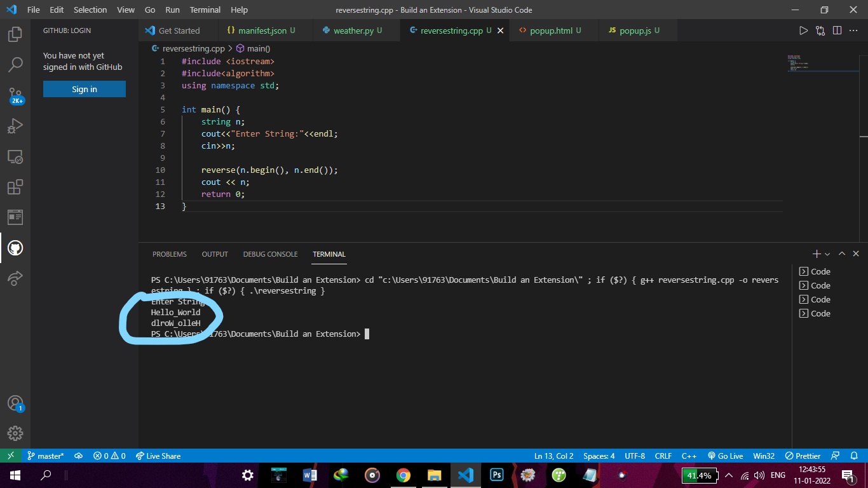This screenshot has width=868, height=488.
Task: Close the terminal panel
Action: tap(856, 254)
